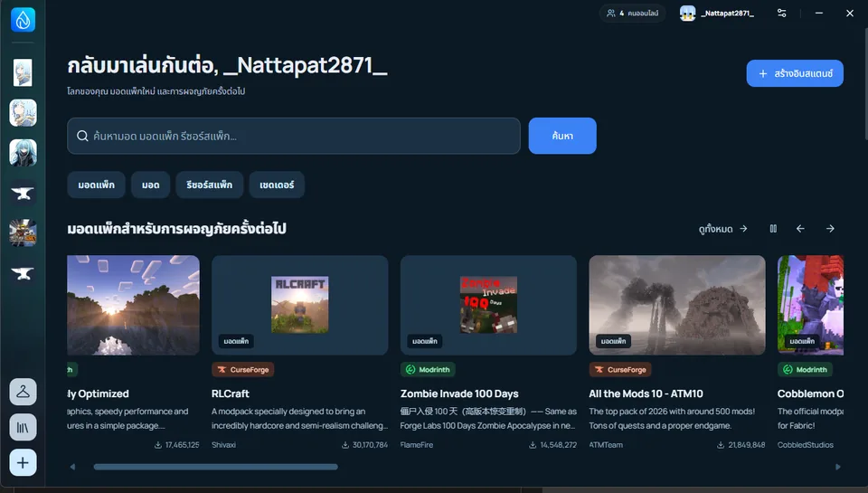Open the third dark-blue hair avatar instance

tap(23, 153)
